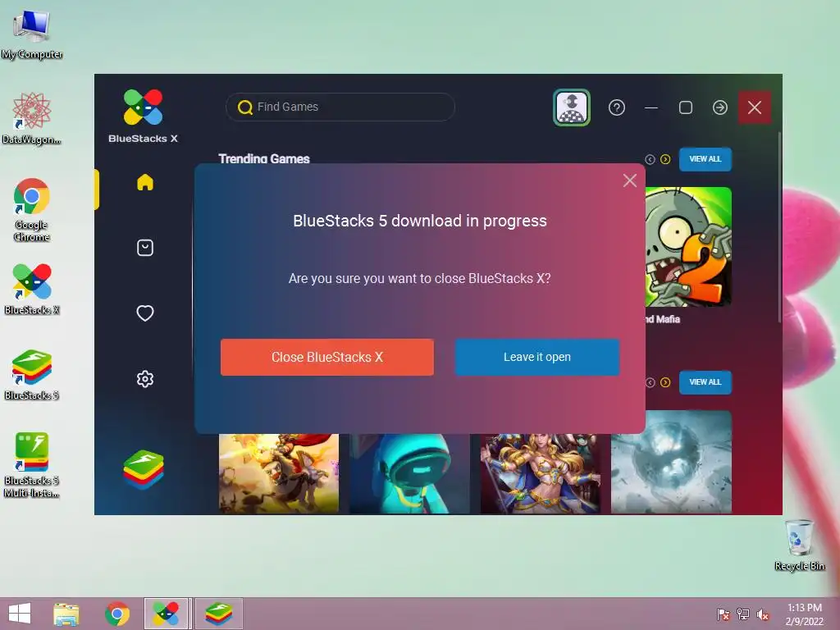The height and width of the screenshot is (630, 840).
Task: Focus the Find Games search field
Action: point(340,107)
